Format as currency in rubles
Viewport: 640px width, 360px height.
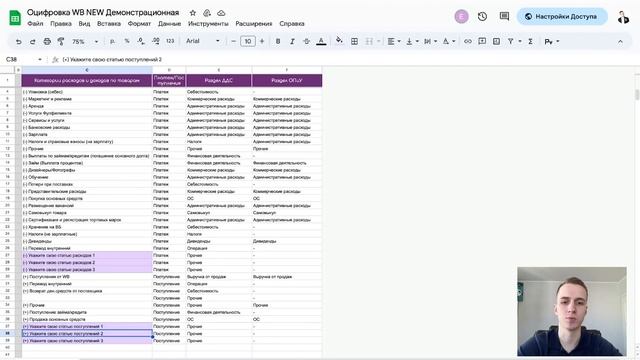click(112, 41)
